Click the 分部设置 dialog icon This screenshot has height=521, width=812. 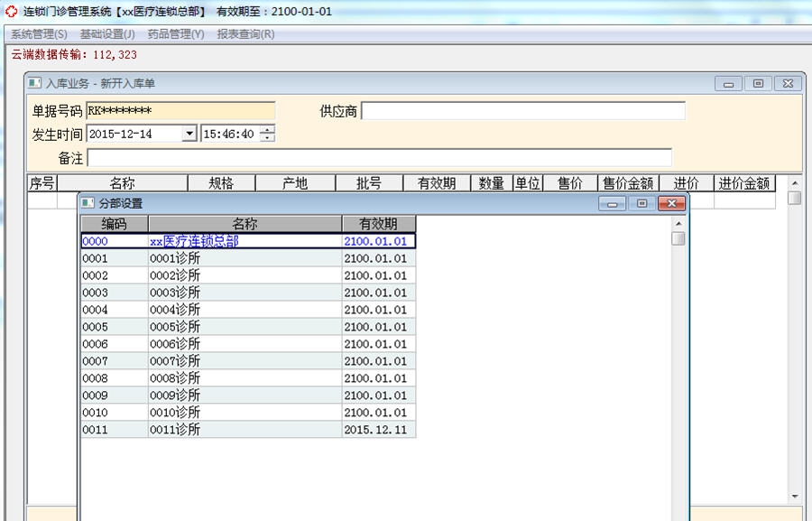point(88,203)
